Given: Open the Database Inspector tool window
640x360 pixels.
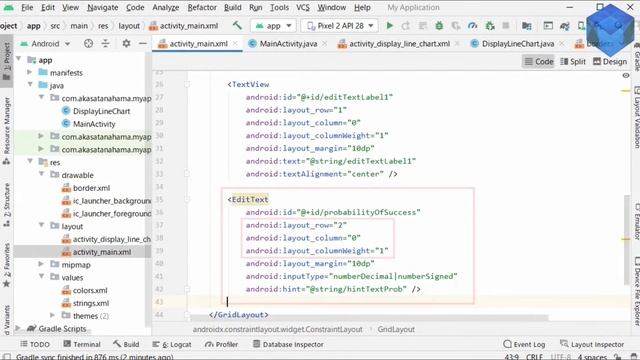Looking at the screenshot, I should pyautogui.click(x=288, y=344).
